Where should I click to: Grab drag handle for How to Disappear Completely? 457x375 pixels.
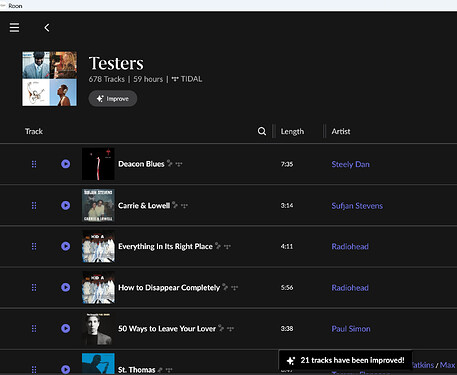(34, 287)
